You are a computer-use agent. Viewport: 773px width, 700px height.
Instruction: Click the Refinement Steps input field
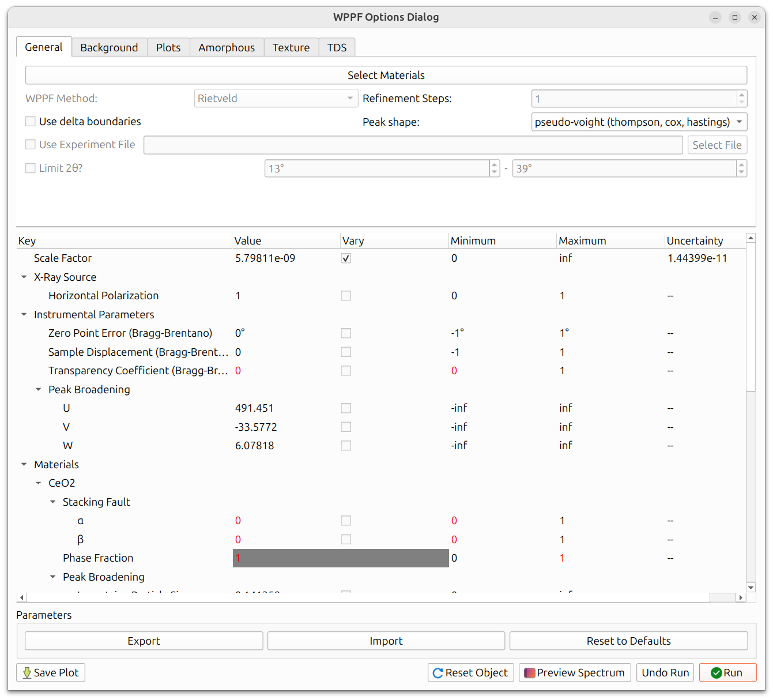click(x=634, y=99)
